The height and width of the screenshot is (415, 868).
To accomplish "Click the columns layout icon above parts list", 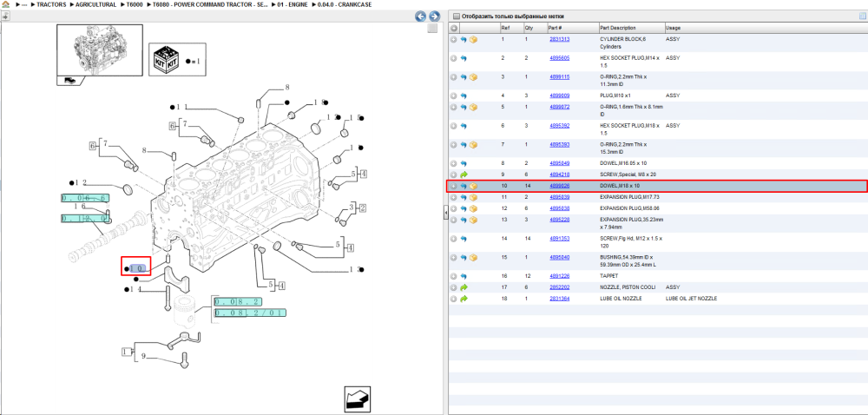I will click(x=862, y=16).
